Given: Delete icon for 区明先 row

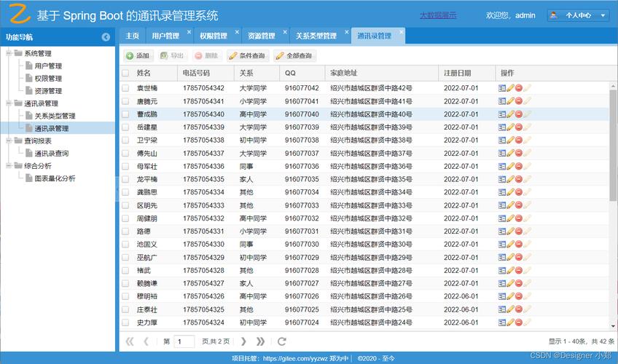Looking at the screenshot, I should pyautogui.click(x=519, y=205).
